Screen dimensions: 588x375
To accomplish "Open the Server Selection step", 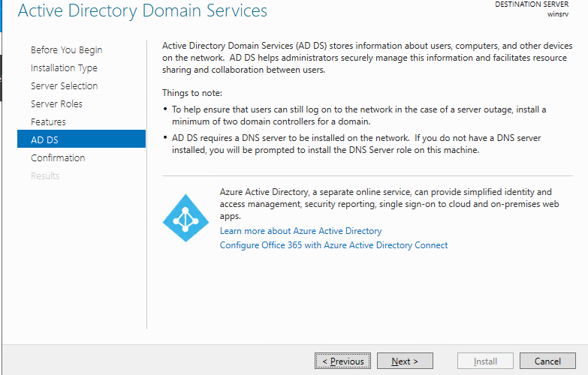I will (x=64, y=86).
